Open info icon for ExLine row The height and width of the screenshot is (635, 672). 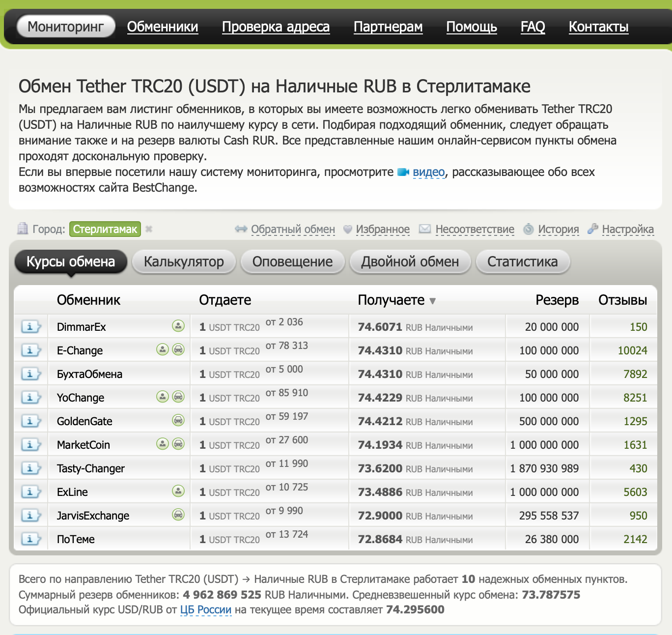(x=30, y=491)
